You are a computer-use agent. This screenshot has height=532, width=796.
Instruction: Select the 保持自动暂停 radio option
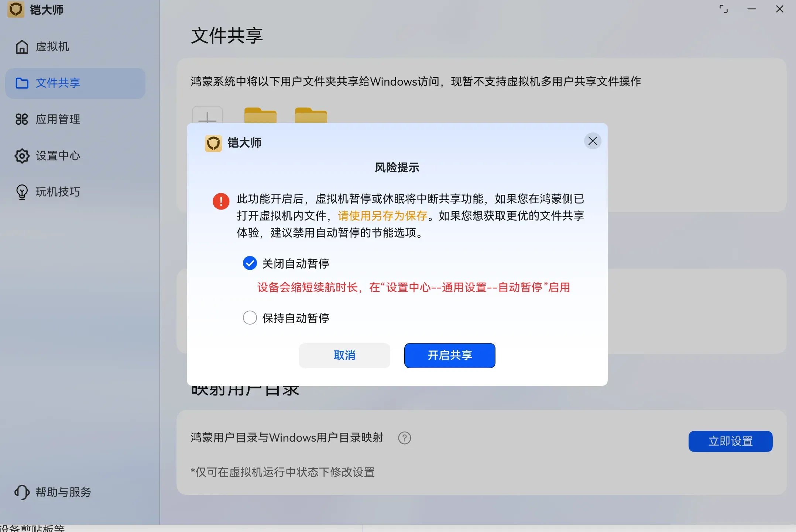tap(250, 318)
